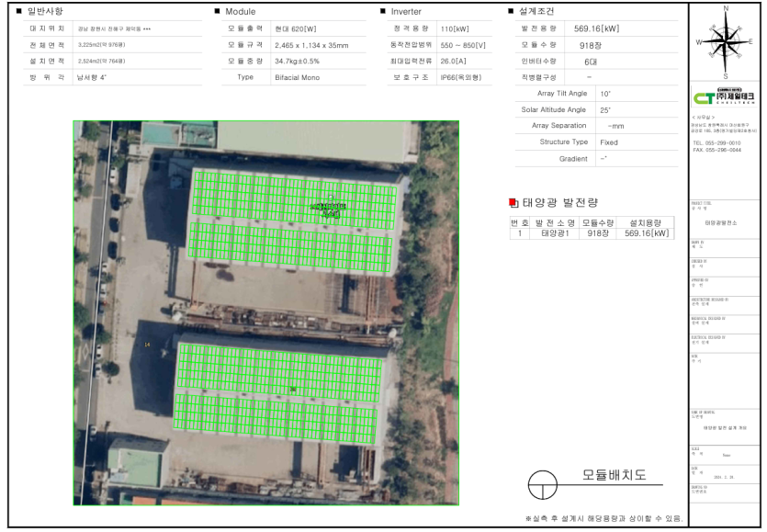Click the TEL. 055-299-0010 phone number
Image resolution: width=767 pixels, height=532 pixels.
716,143
